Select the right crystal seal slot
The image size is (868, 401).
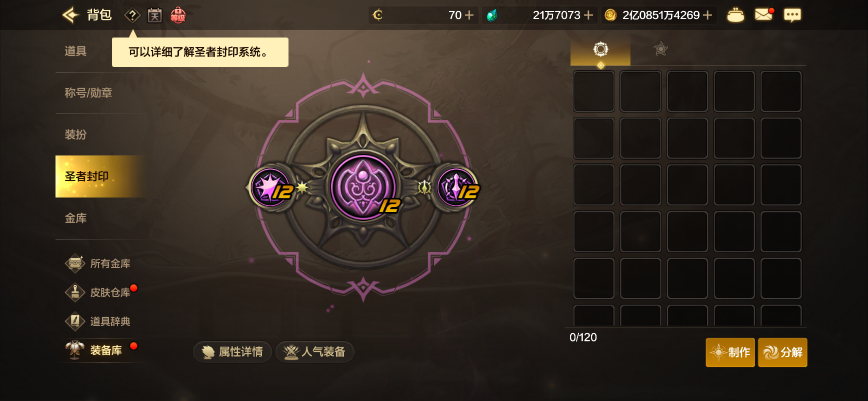(x=457, y=187)
